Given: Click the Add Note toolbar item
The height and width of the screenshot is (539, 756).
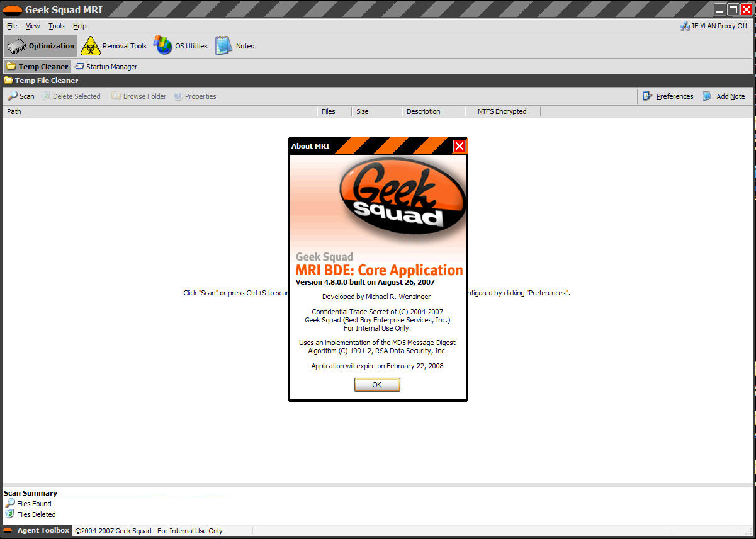Looking at the screenshot, I should point(723,96).
